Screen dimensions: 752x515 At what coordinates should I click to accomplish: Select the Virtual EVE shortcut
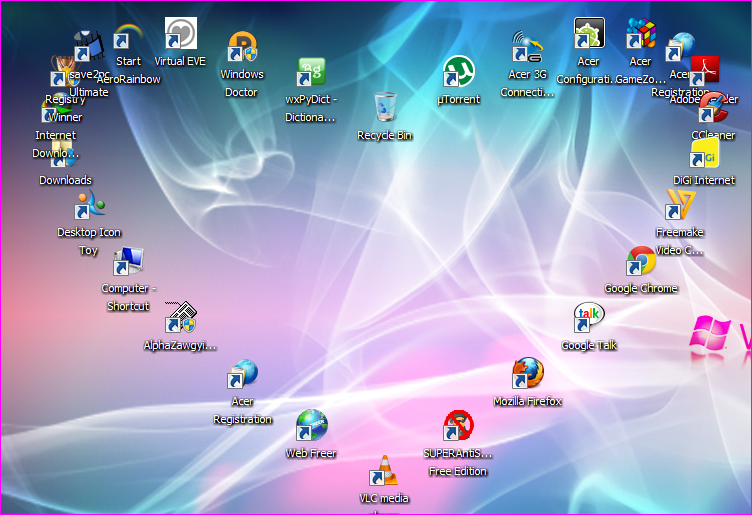(x=180, y=33)
